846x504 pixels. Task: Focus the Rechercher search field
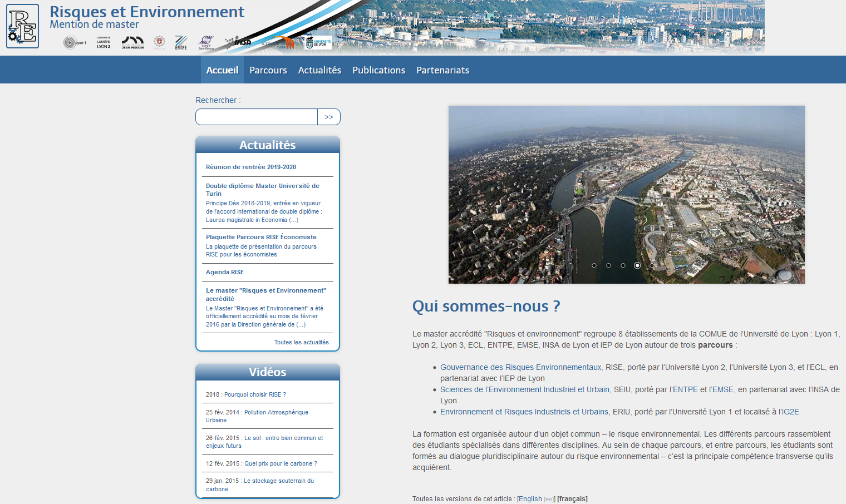point(257,117)
